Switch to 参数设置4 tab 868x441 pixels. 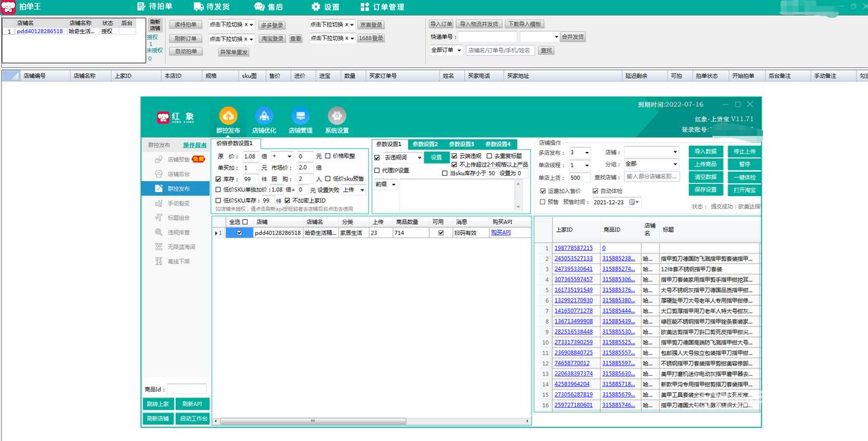pos(498,144)
